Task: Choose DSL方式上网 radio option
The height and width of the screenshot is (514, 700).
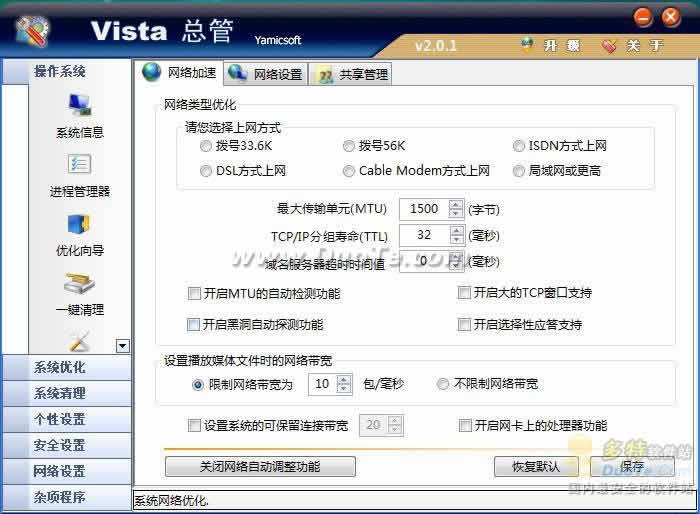Action: tap(206, 171)
